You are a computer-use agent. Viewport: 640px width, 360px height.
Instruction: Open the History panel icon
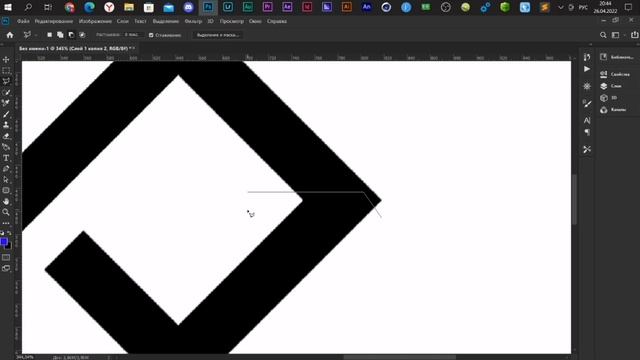tap(587, 57)
